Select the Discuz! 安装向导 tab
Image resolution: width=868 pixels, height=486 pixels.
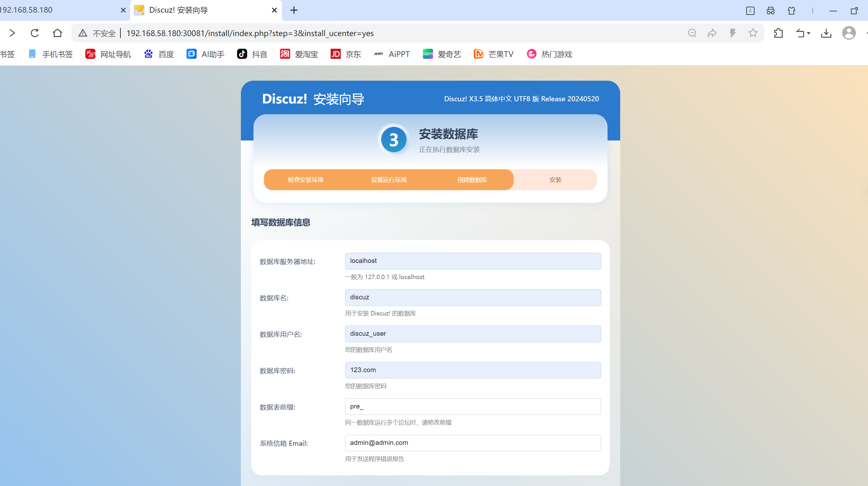click(206, 10)
